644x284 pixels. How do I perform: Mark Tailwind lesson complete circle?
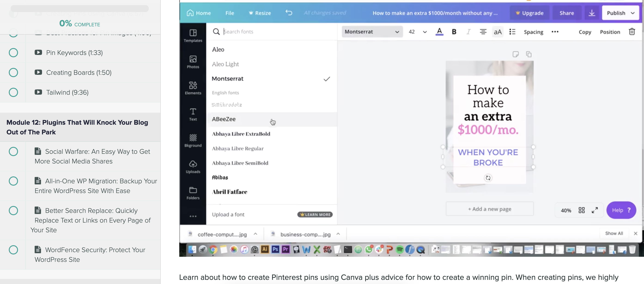(13, 92)
